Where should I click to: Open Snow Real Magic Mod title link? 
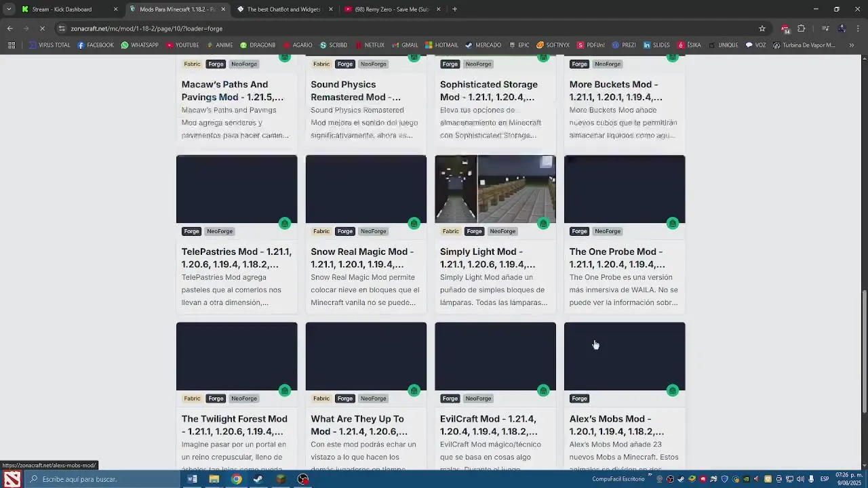click(362, 258)
